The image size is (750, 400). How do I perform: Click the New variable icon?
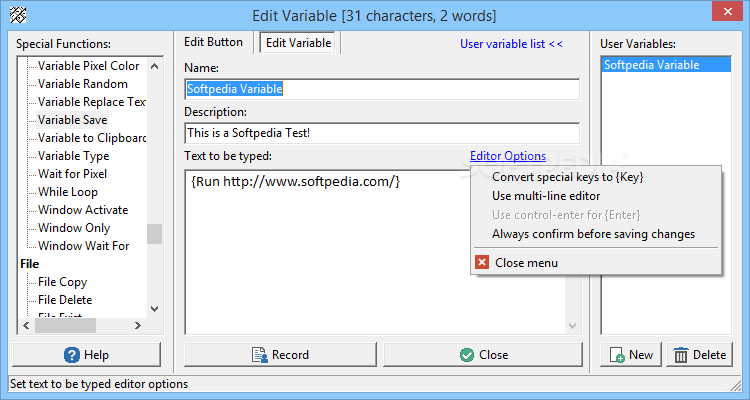coord(618,355)
